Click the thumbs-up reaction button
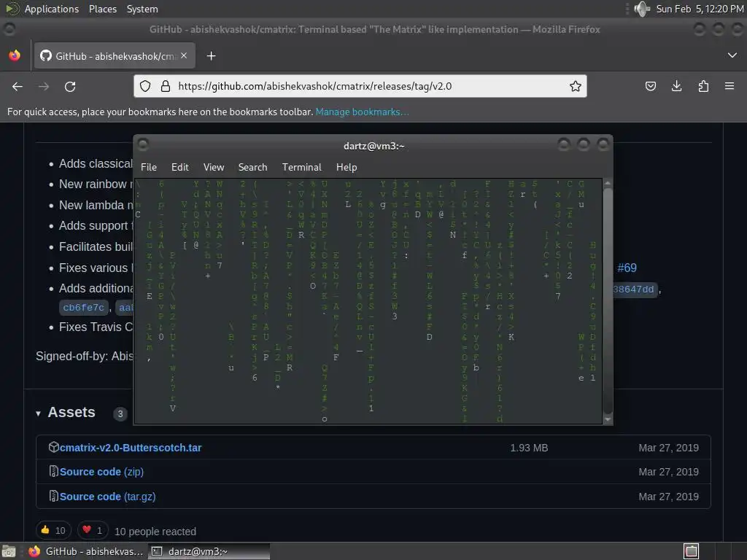Viewport: 747px width, 560px height. (53, 531)
